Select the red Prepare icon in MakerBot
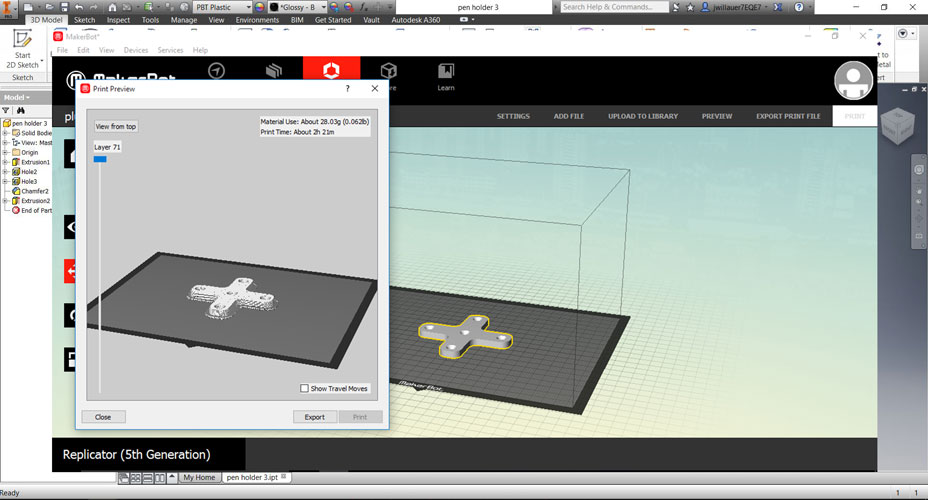 tap(331, 70)
